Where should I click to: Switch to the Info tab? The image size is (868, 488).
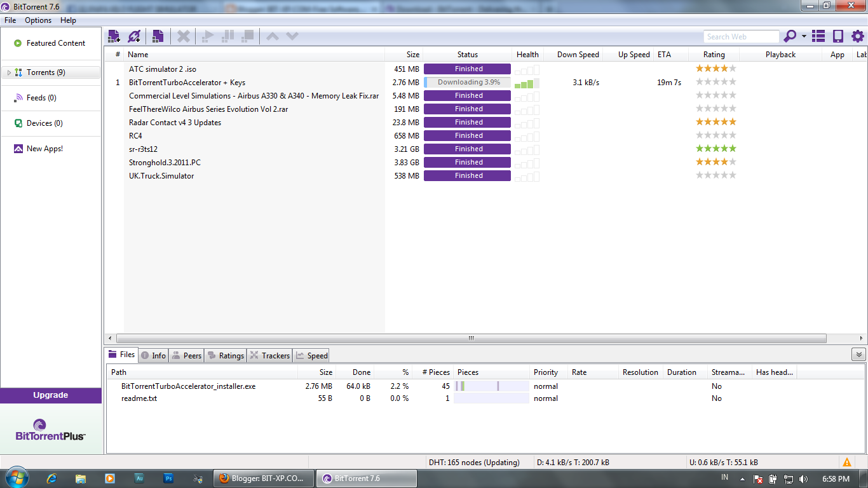(153, 355)
